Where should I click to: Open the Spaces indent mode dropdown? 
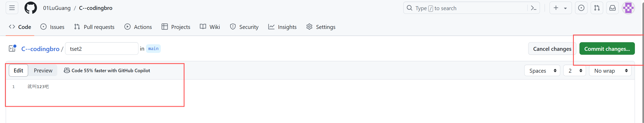coord(542,71)
